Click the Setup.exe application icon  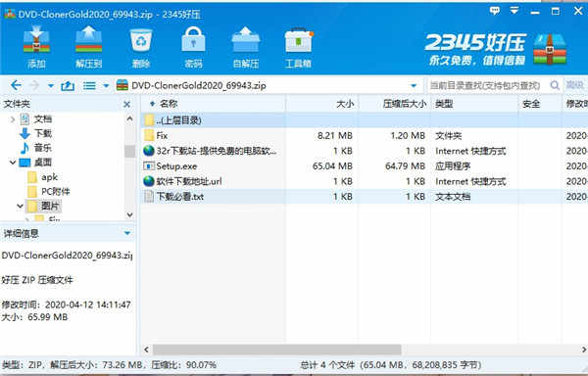click(x=149, y=165)
